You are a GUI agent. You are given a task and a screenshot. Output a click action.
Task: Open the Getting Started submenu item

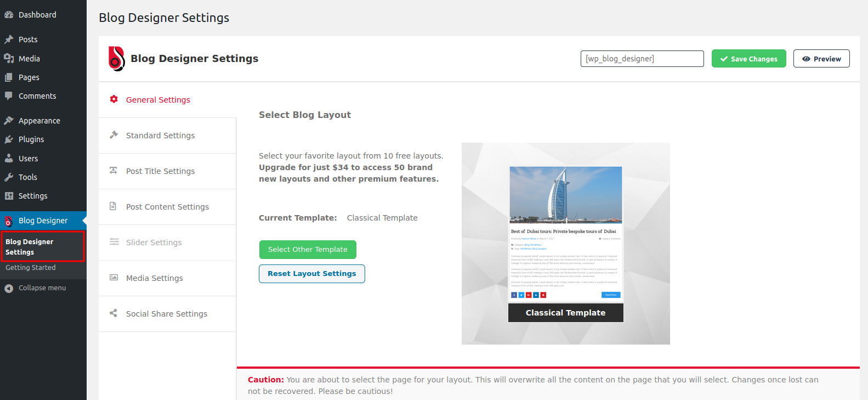(x=31, y=268)
